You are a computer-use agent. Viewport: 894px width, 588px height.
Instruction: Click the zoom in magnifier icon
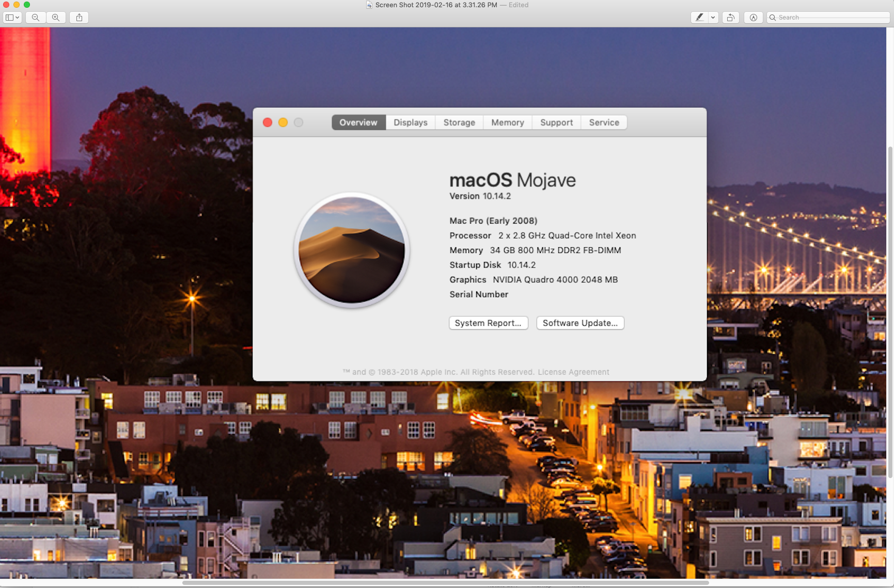[56, 18]
